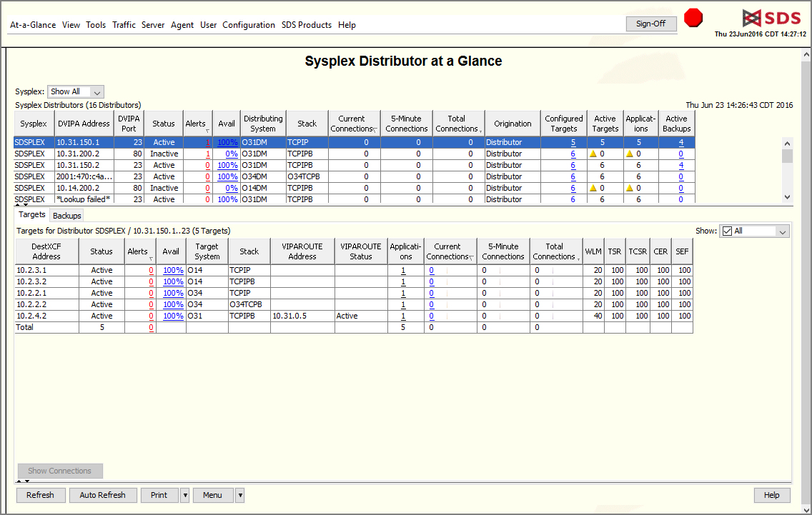Sort targets table by Alerts header
Viewport: 812px width, 515px height.
[139, 251]
